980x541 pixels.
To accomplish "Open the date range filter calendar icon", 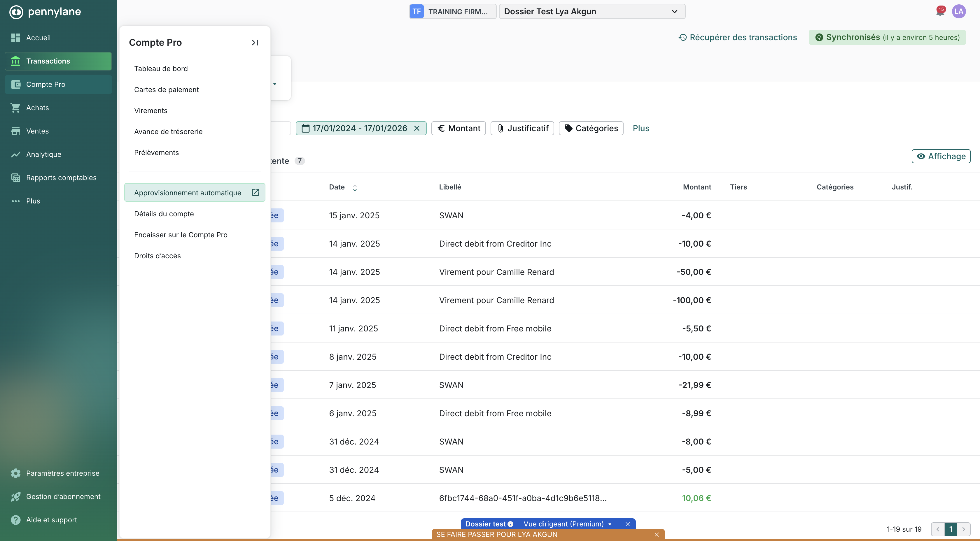I will point(305,129).
